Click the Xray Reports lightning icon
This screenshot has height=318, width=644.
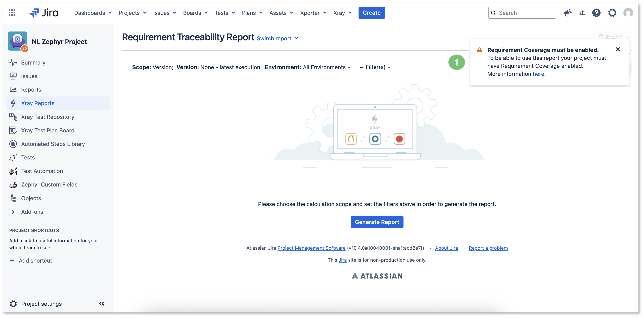click(x=13, y=103)
